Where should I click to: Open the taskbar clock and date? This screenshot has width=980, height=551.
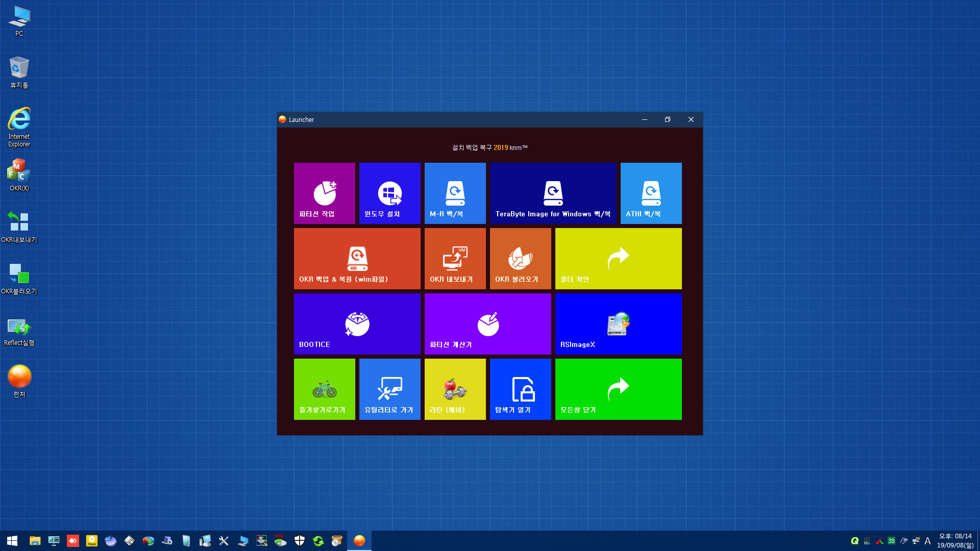955,541
